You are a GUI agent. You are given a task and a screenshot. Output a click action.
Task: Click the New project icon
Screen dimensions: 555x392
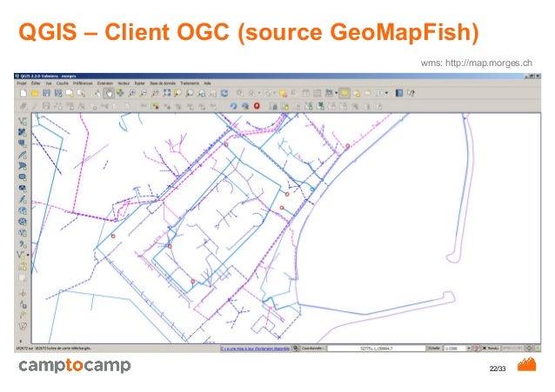[23, 93]
